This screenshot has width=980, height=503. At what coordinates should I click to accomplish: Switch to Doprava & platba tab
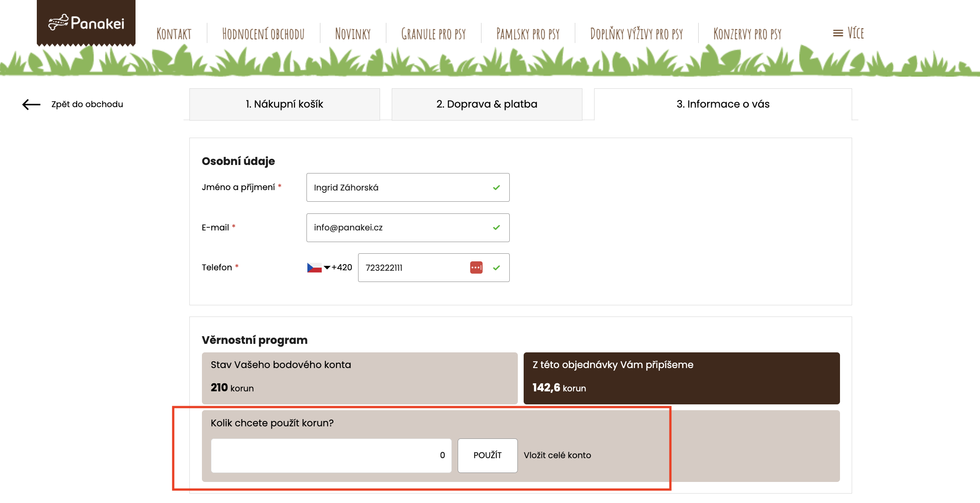[487, 104]
